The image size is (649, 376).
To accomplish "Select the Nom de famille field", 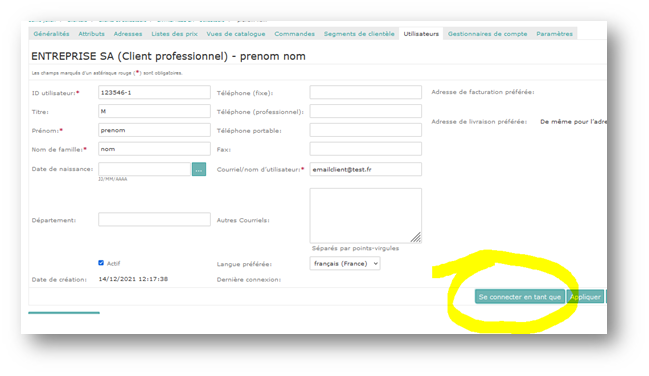I will (154, 149).
